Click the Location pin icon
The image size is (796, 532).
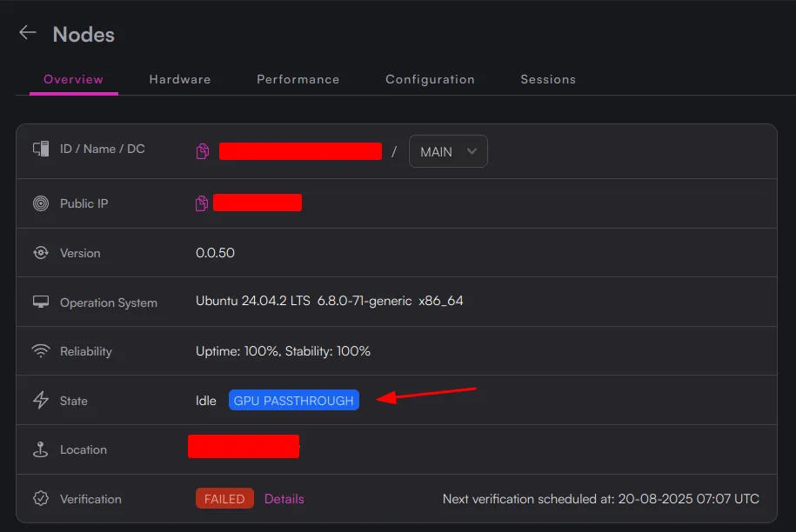point(41,449)
